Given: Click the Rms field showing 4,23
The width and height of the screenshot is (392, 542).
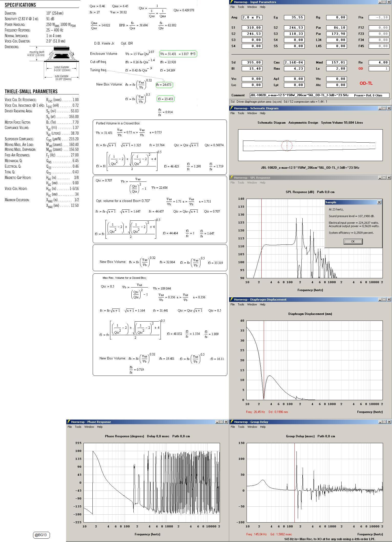Looking at the screenshot, I should click(x=294, y=69).
